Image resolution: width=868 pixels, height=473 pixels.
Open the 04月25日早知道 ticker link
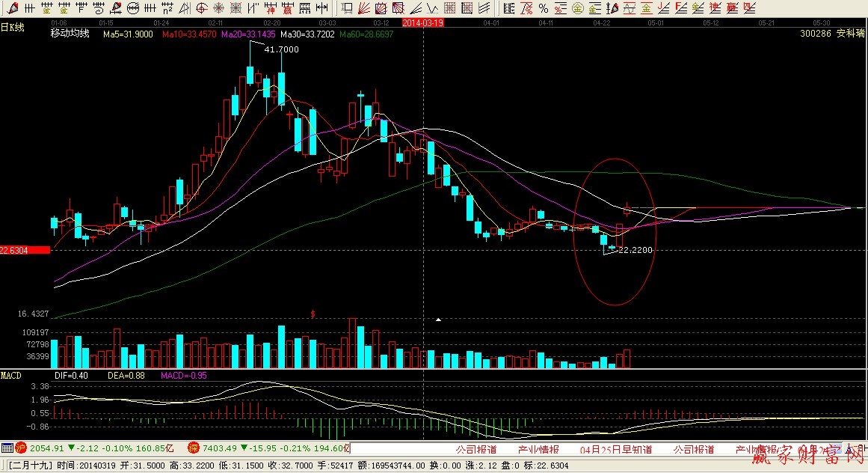(616, 449)
